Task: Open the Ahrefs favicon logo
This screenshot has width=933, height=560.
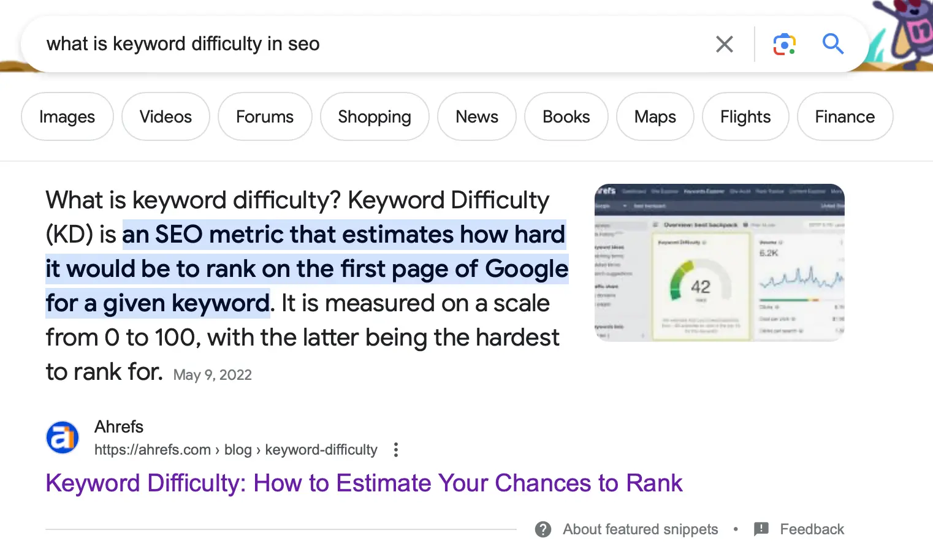Action: tap(63, 437)
